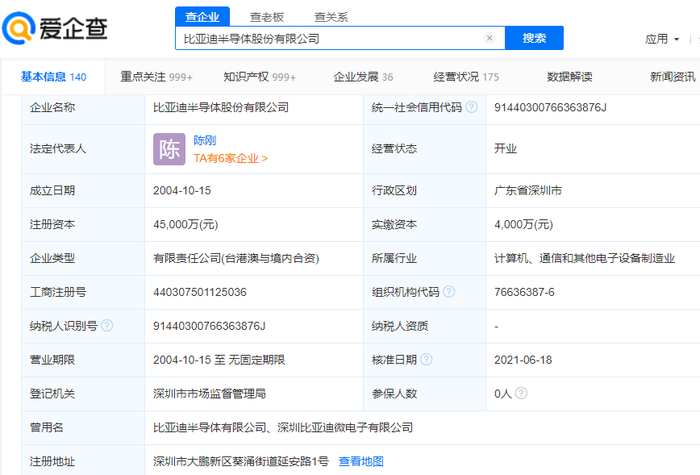Click the blue 搜索 button
The width and height of the screenshot is (700, 475).
point(534,38)
